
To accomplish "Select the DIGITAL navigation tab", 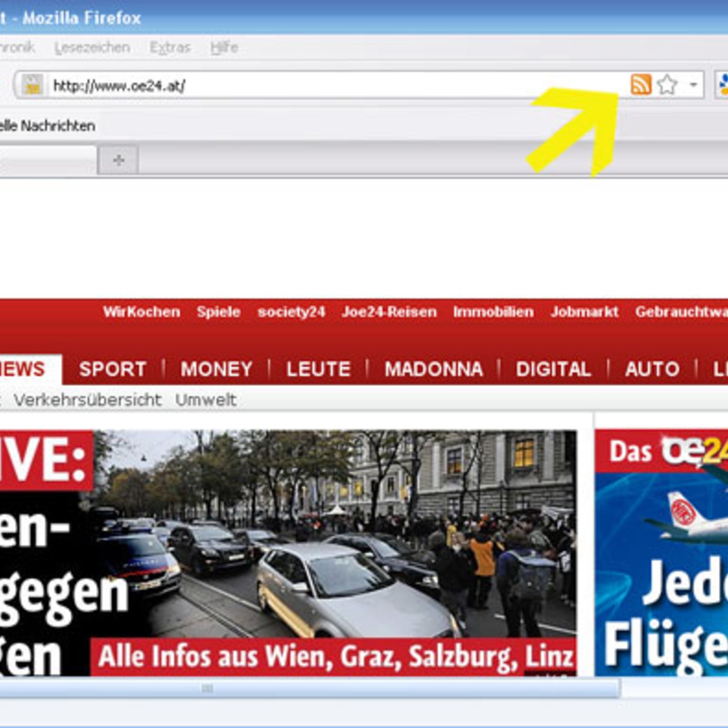I will pos(553,369).
